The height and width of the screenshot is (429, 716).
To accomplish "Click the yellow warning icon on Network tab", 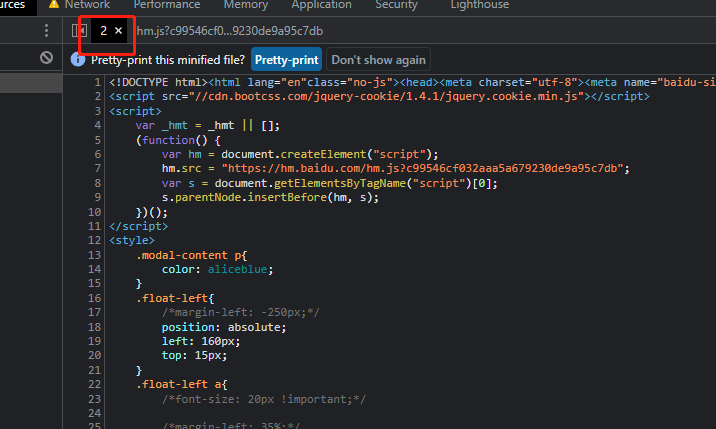I will (54, 4).
